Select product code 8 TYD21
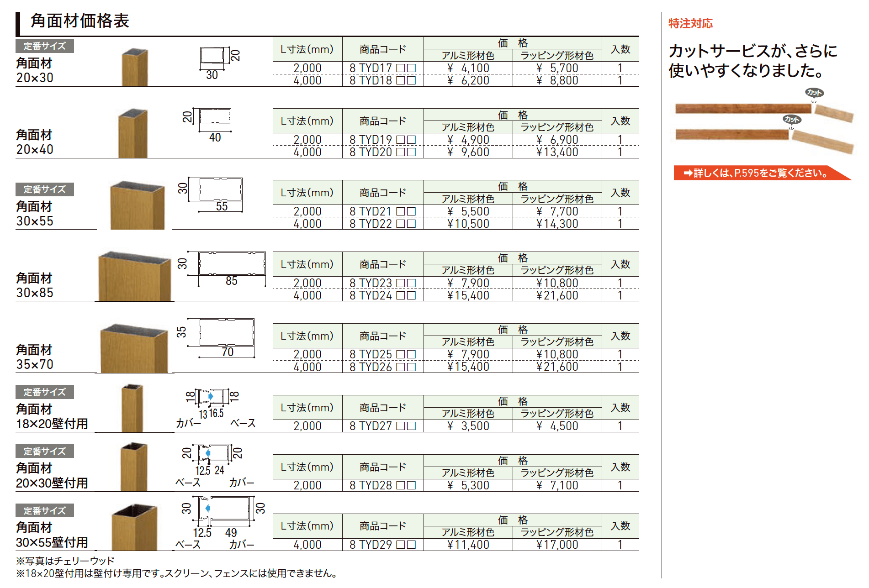Viewport: 869px width, 588px height. click(382, 211)
